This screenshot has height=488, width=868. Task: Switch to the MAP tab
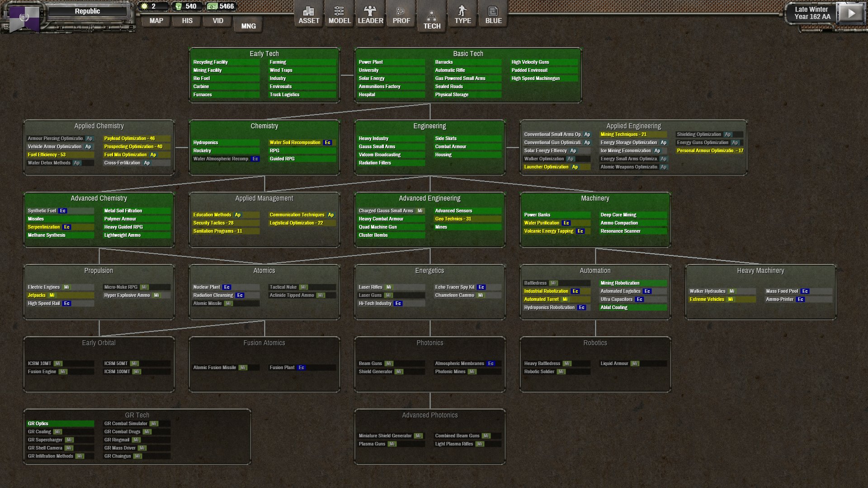pyautogui.click(x=156, y=21)
